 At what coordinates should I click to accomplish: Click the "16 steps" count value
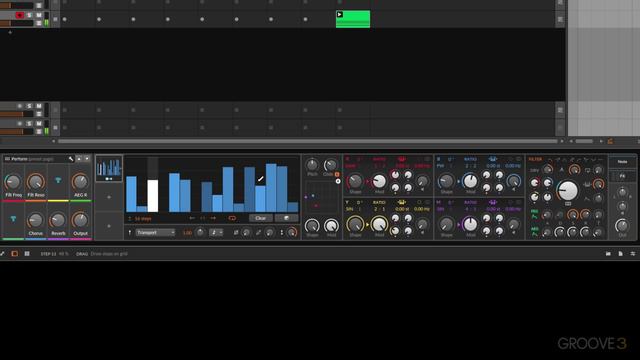coord(142,219)
